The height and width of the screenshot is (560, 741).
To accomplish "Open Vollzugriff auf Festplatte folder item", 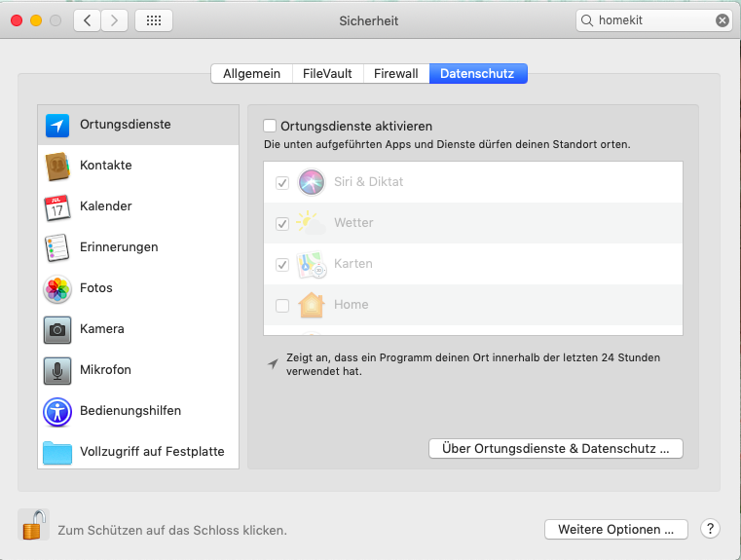I will click(x=57, y=453).
